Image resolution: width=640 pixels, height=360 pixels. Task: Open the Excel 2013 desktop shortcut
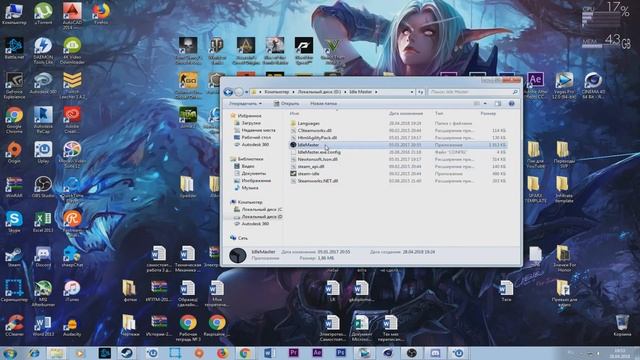(43, 222)
